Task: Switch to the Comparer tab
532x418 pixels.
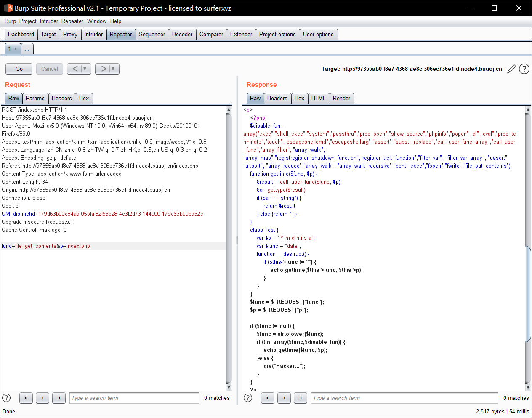Action: [211, 35]
